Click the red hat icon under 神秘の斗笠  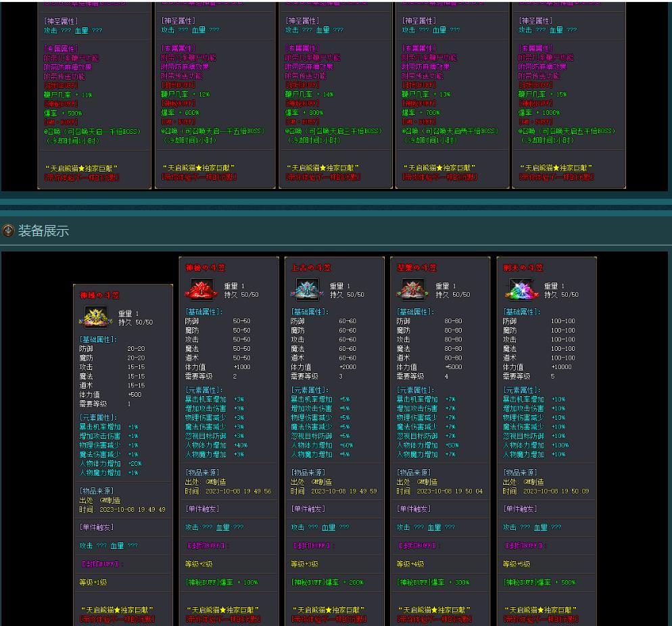[x=201, y=289]
